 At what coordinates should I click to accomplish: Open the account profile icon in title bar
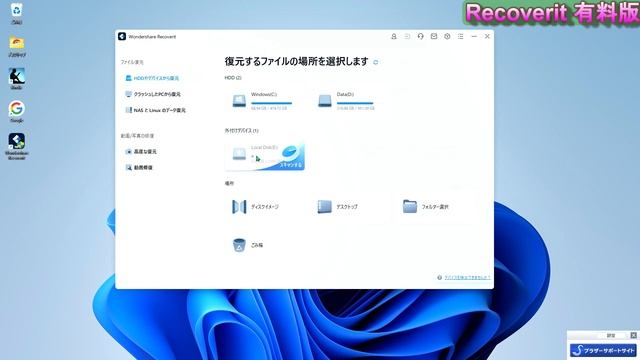[394, 36]
